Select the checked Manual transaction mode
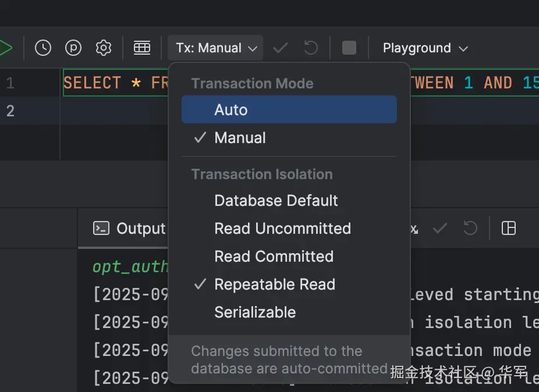The image size is (539, 392). [240, 138]
